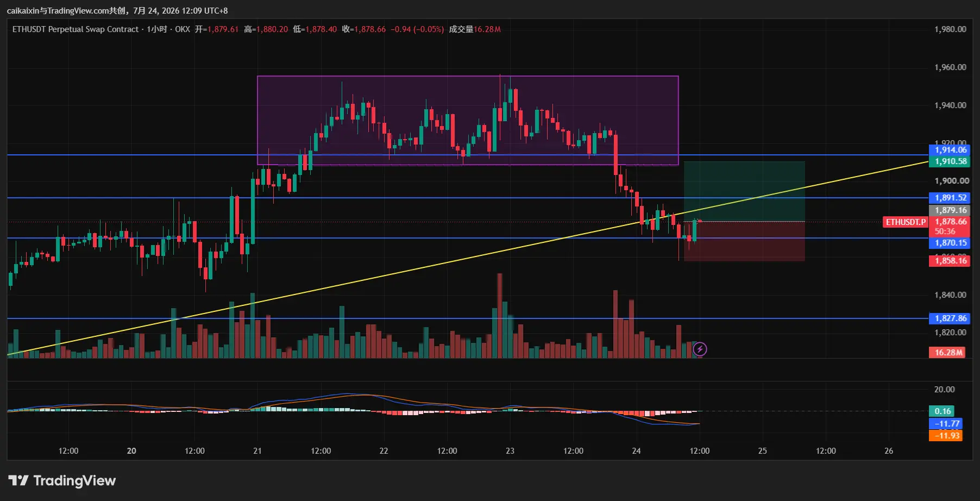Image resolution: width=980 pixels, height=501 pixels.
Task: Click the orange -11.93 signal tag
Action: click(946, 436)
